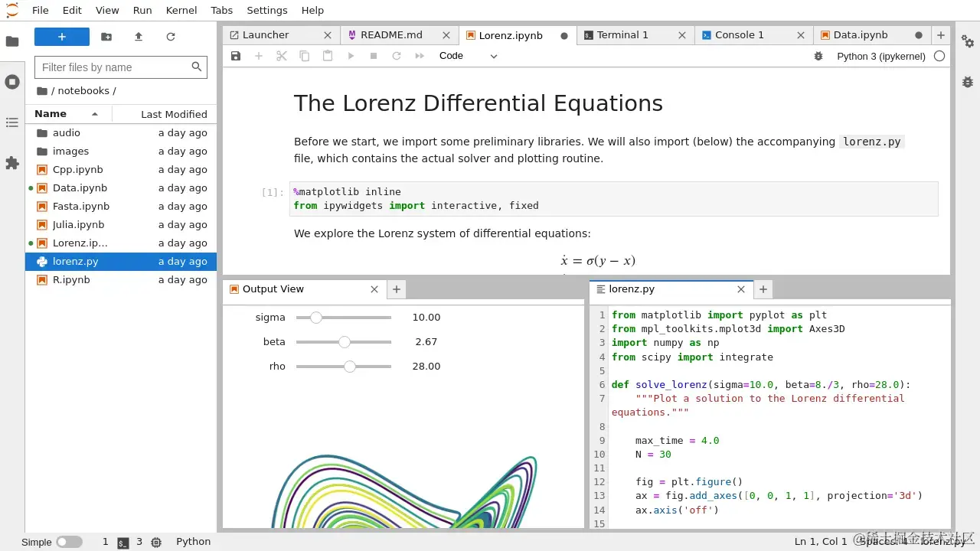Select Cpp.ipynb in file list

(x=121, y=170)
